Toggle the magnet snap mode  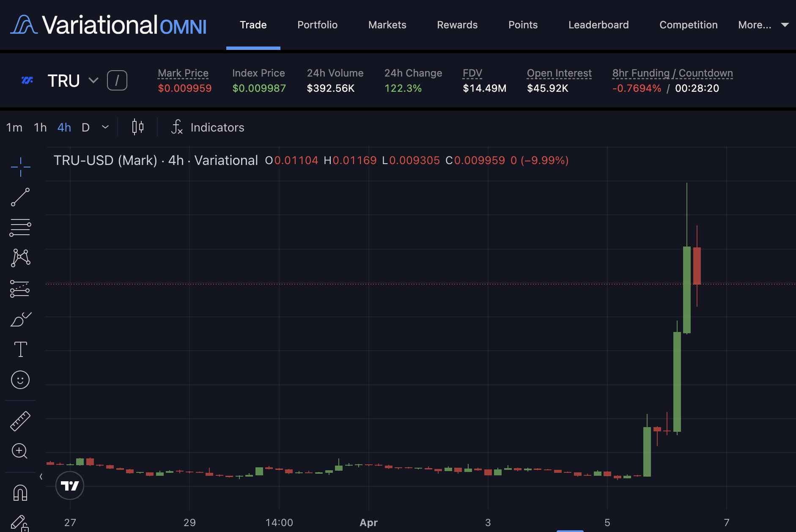coord(20,493)
